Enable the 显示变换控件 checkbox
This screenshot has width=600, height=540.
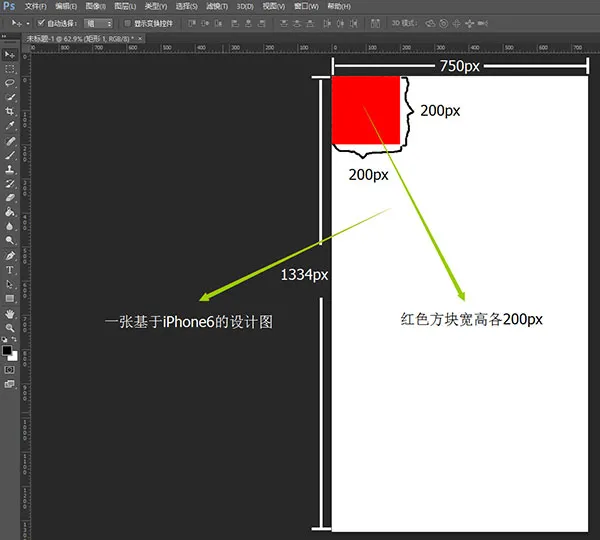pos(127,23)
